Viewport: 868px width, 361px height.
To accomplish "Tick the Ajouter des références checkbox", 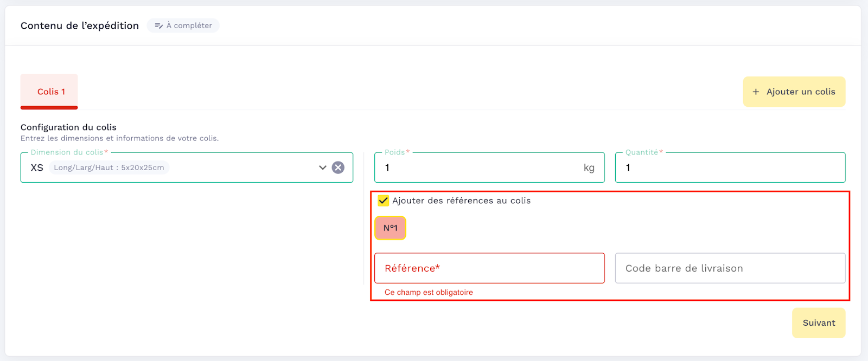I will pyautogui.click(x=384, y=201).
